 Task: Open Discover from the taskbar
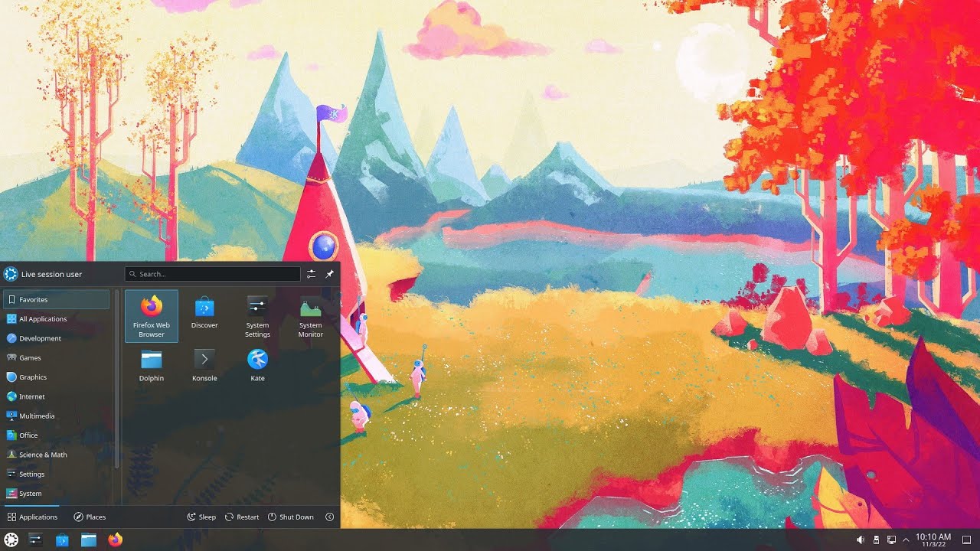(62, 540)
